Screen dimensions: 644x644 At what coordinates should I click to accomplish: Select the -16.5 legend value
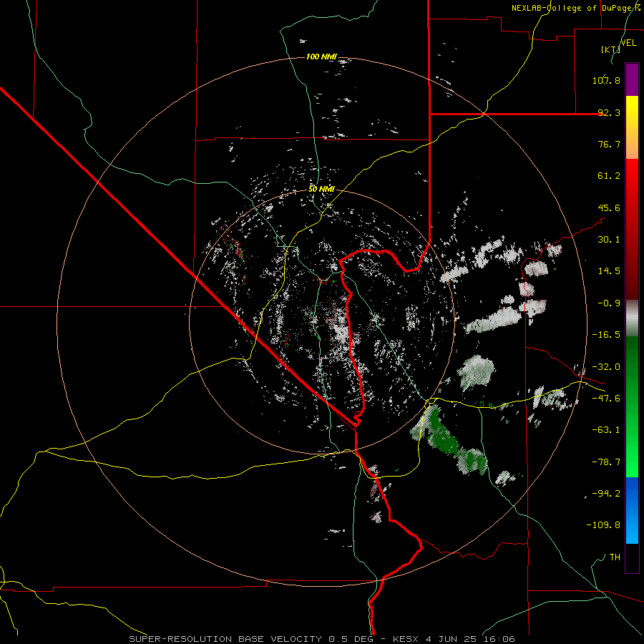coord(606,335)
